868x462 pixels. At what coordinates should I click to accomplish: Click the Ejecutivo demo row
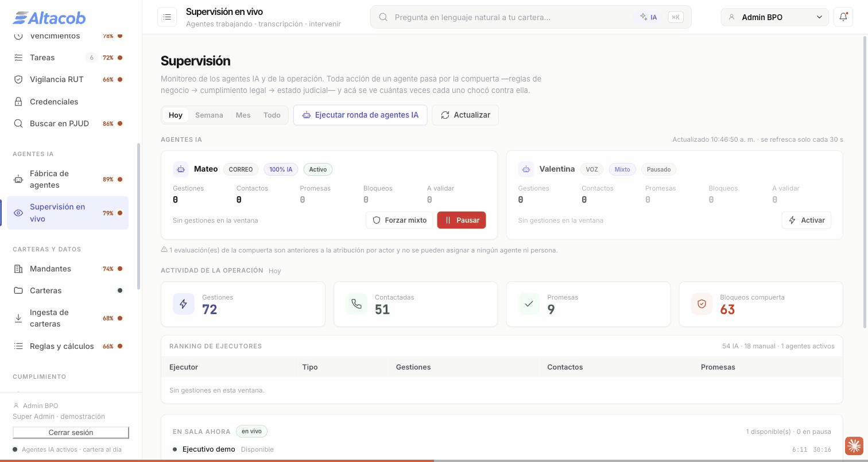[502, 449]
